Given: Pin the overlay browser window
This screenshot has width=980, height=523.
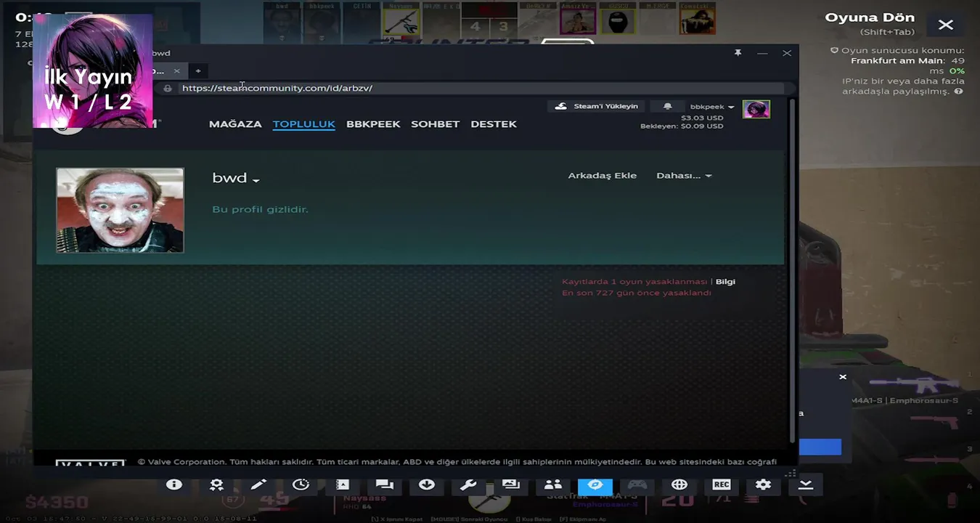Looking at the screenshot, I should [738, 53].
